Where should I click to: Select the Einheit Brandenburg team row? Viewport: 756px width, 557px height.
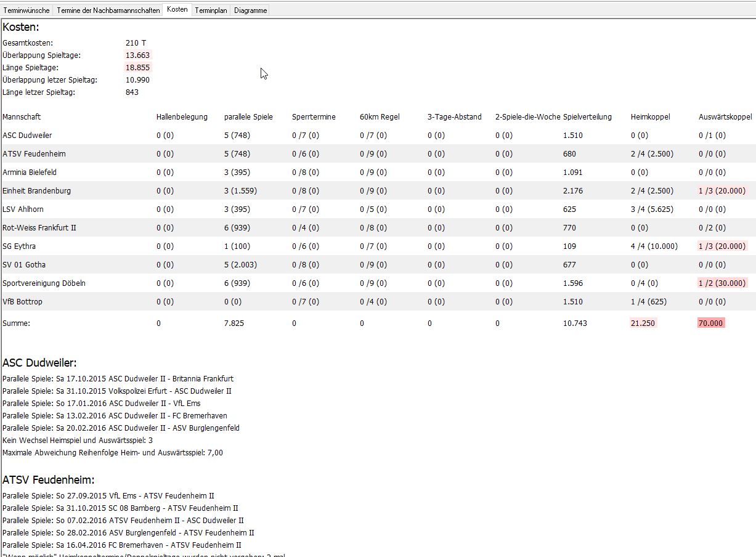(x=36, y=191)
